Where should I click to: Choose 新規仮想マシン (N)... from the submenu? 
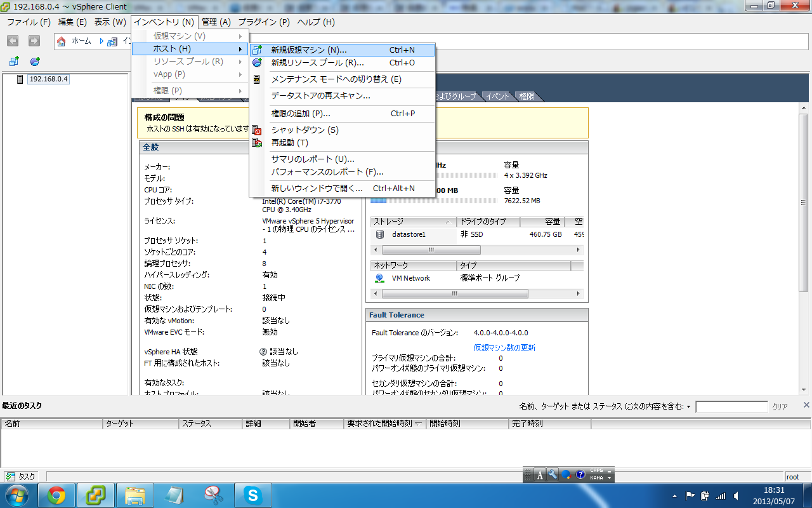(x=343, y=50)
